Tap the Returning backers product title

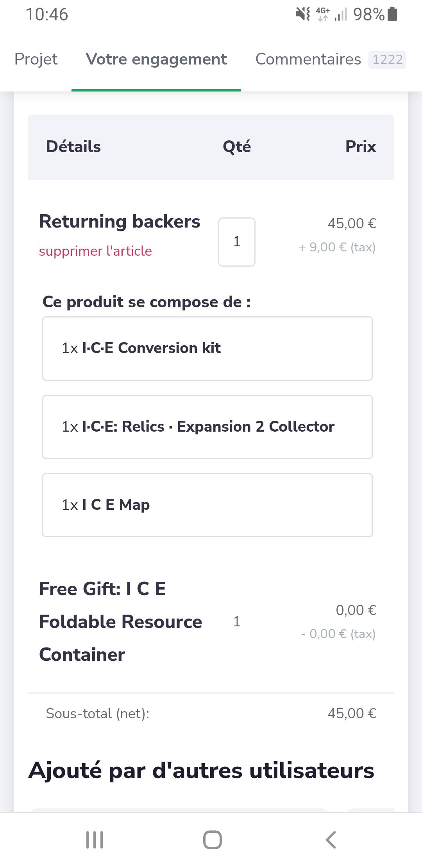120,222
